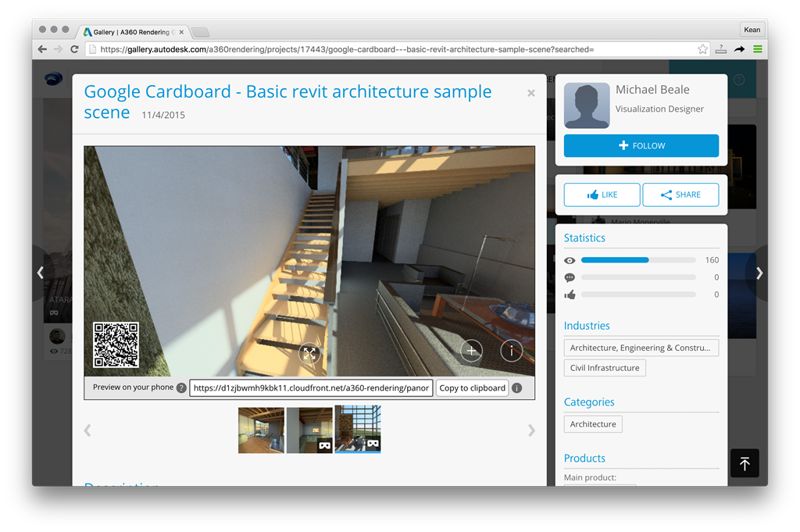Open the info icon on panorama viewer
This screenshot has height=532, width=800.
(x=511, y=351)
